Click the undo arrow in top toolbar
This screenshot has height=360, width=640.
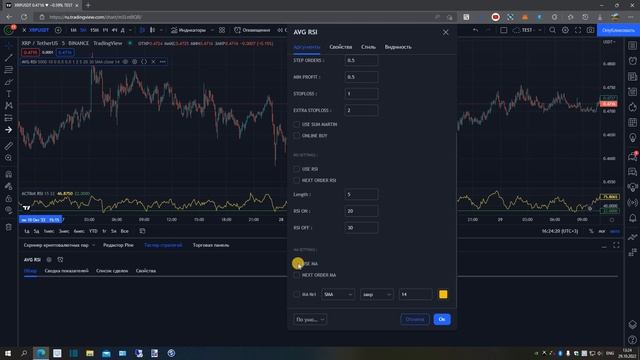point(476,30)
